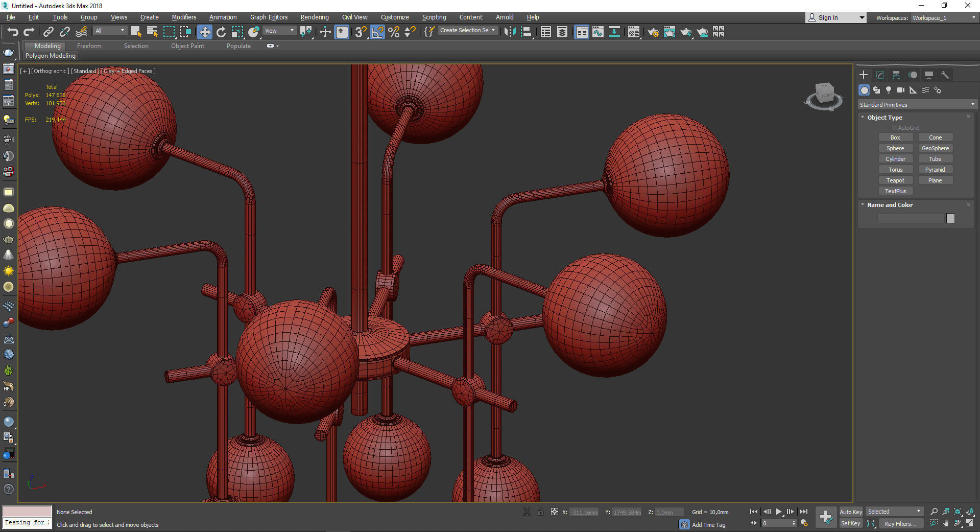The width and height of the screenshot is (980, 532).
Task: Click the Teapot primitive button
Action: click(895, 180)
